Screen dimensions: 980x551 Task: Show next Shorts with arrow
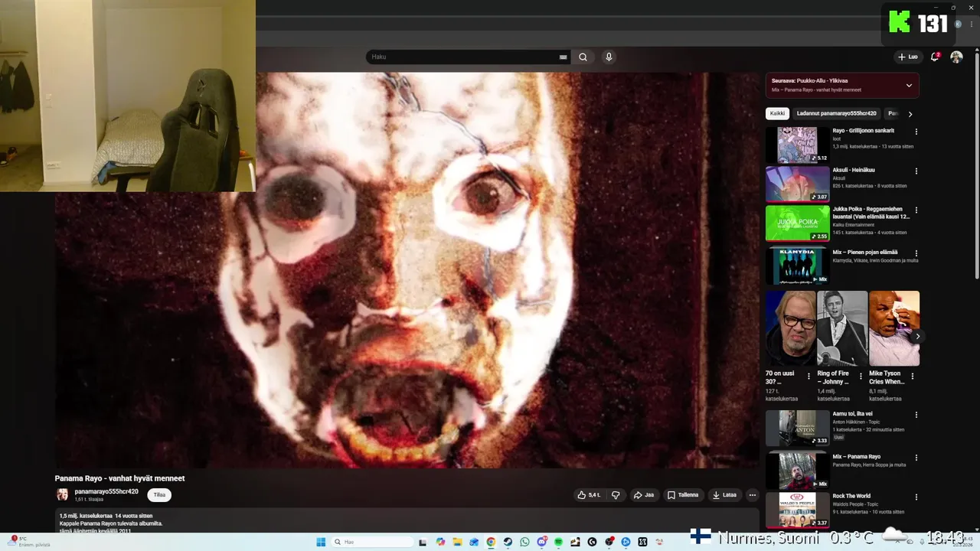(x=917, y=336)
